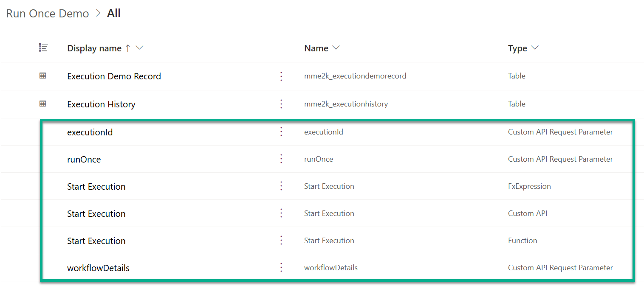Open the Execution Demo Record table

coord(114,76)
